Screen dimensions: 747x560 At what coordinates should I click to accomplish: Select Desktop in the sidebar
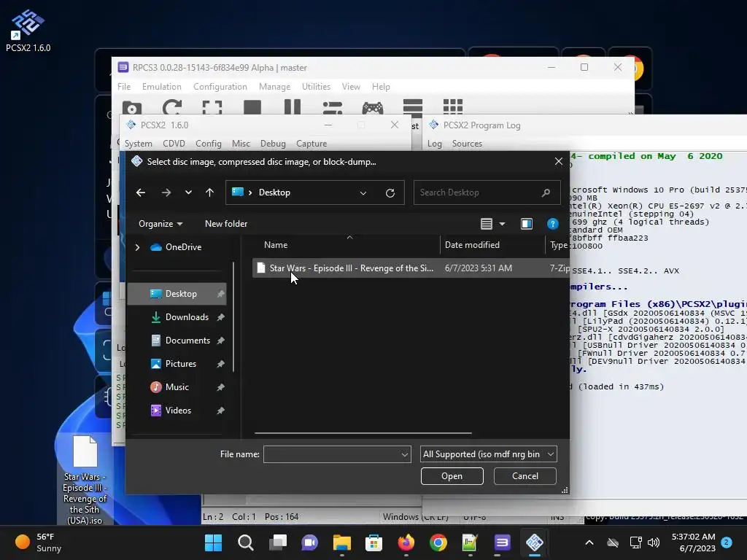tap(177, 294)
